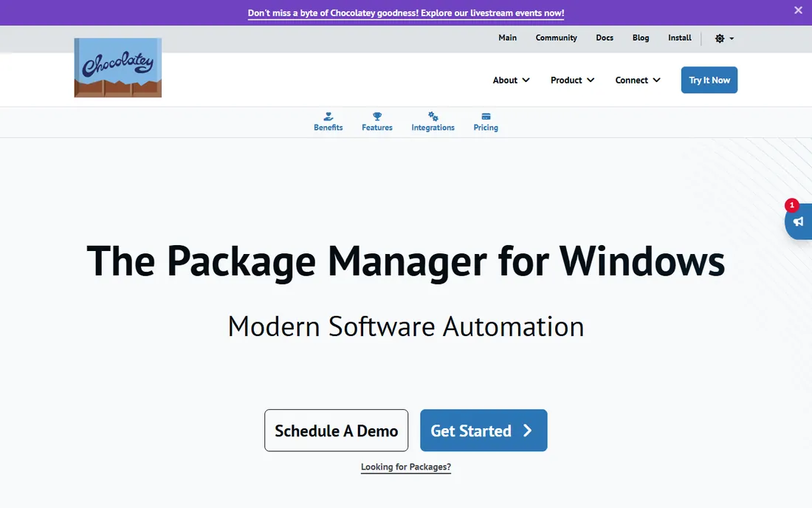Click the heading "The Package Manager for Windows"
The width and height of the screenshot is (812, 508).
tap(406, 261)
